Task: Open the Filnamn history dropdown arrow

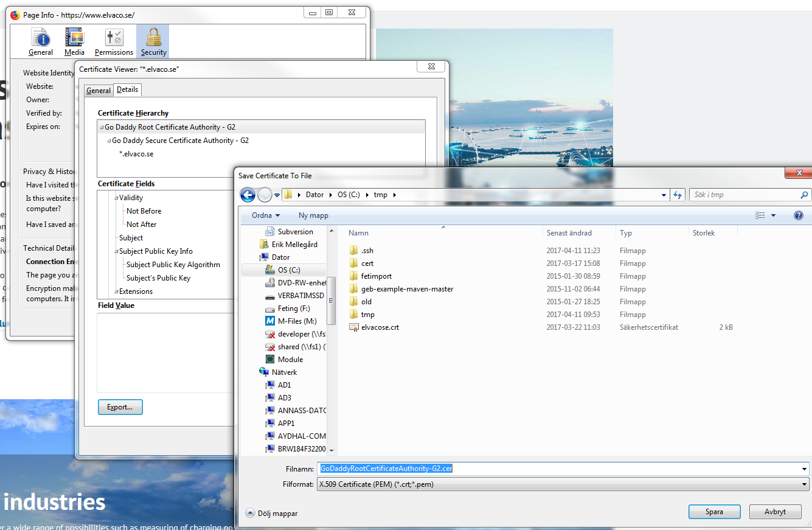Action: (805, 469)
